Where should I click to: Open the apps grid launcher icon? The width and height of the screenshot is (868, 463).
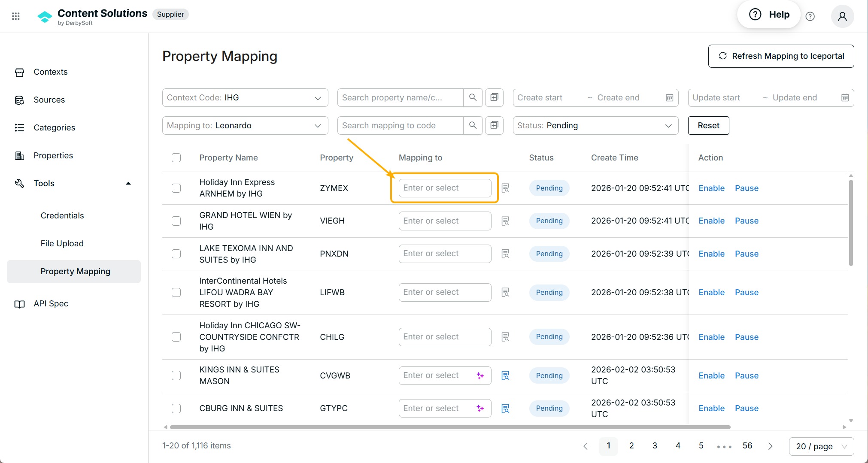click(x=16, y=16)
